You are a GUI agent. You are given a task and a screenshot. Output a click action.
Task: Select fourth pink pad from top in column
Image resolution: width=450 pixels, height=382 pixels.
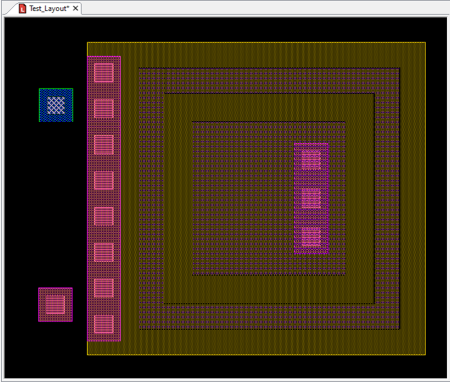click(104, 180)
